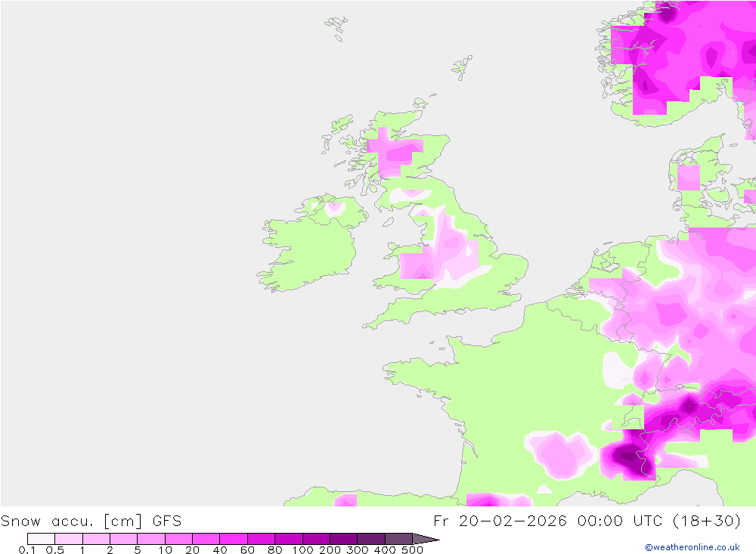Click the '500' legend scale label
This screenshot has height=554, width=756.
pos(413,549)
